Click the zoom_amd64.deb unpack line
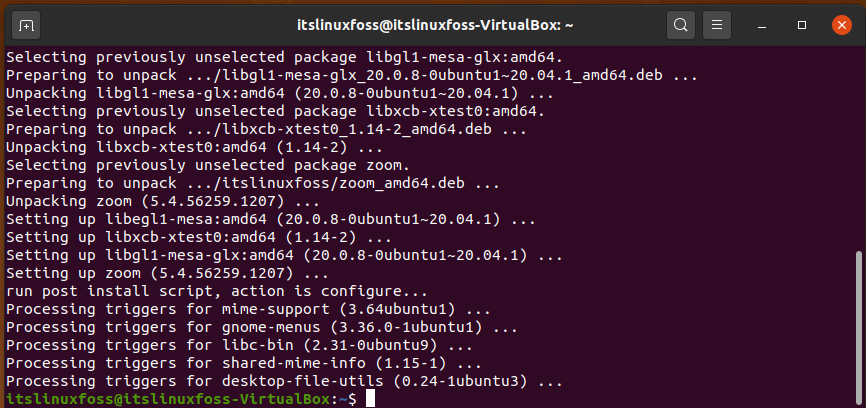Viewport: 866px width, 408px height. [x=253, y=183]
